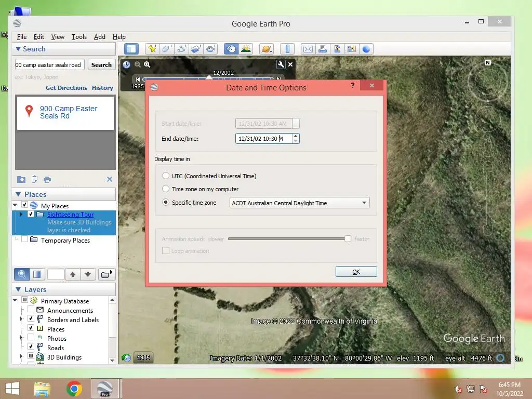Enable the Photos layer checkbox
Viewport: 532px width, 399px height.
click(31, 337)
